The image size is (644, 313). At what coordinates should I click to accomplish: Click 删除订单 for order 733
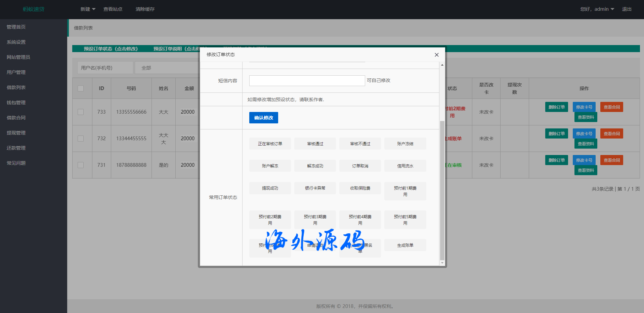tap(556, 107)
